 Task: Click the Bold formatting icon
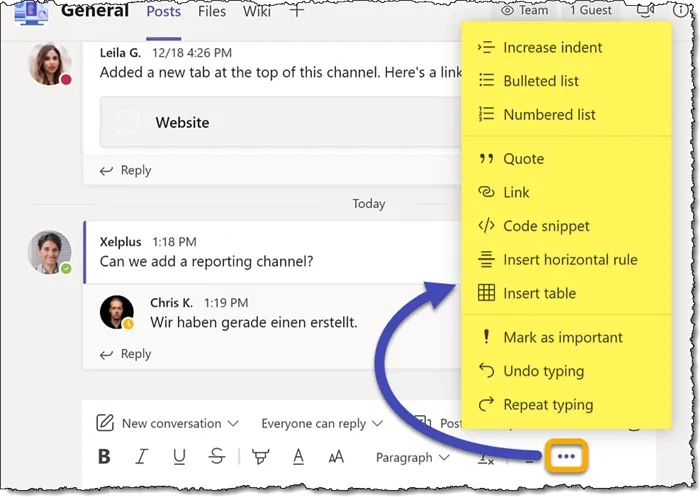tap(104, 457)
